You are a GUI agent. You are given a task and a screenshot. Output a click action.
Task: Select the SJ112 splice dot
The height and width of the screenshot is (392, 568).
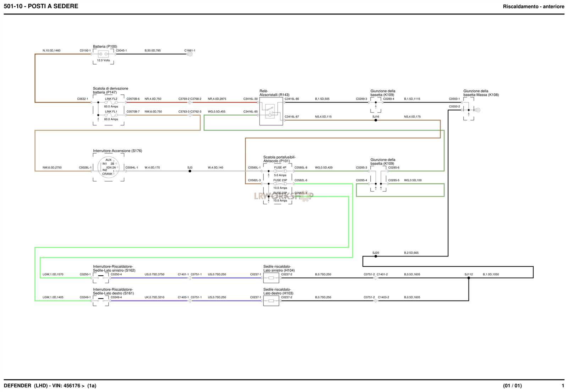[469, 278]
